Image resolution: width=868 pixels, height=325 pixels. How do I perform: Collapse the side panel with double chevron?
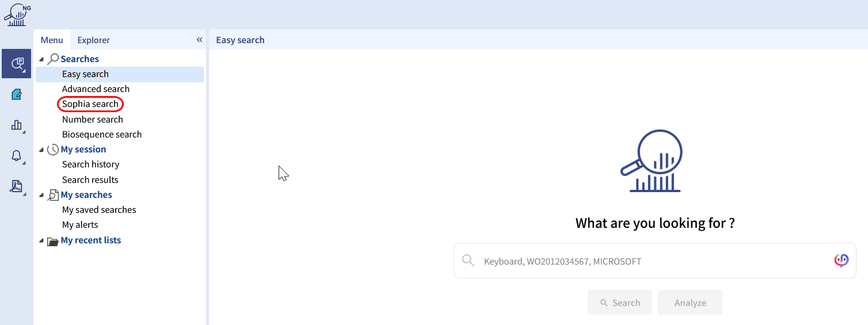click(x=199, y=40)
